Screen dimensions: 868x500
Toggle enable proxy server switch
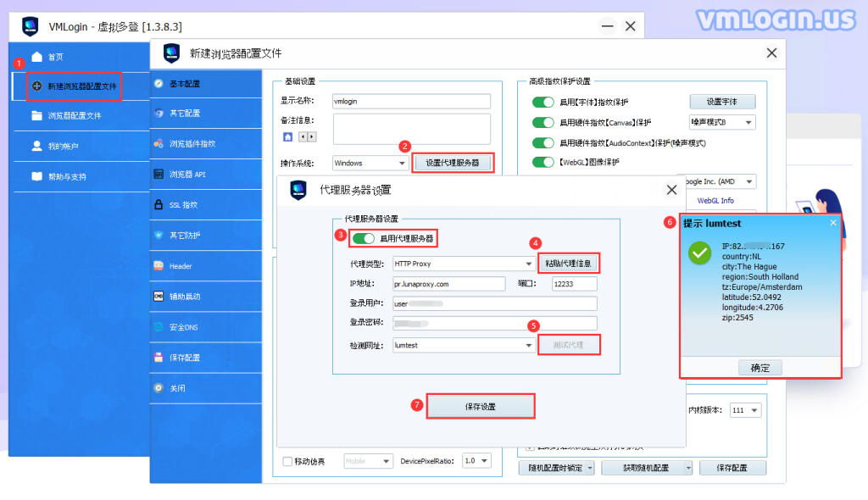[x=364, y=238]
